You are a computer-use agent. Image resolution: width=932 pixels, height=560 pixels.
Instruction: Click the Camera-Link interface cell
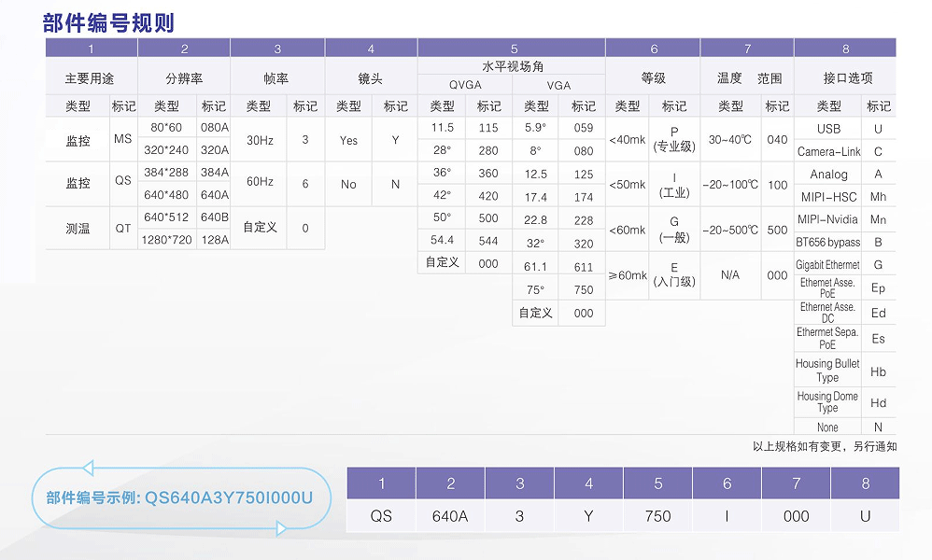click(828, 151)
